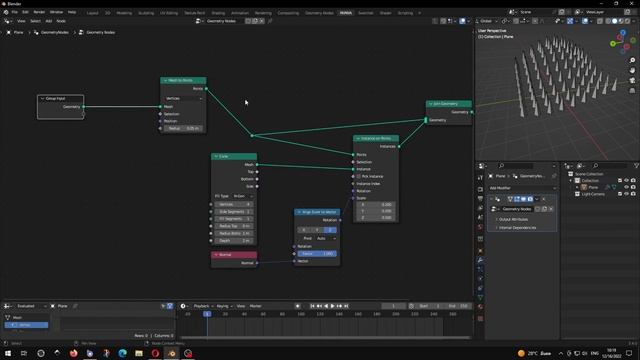640x360 pixels.
Task: Open the Render menu
Action: (39, 12)
